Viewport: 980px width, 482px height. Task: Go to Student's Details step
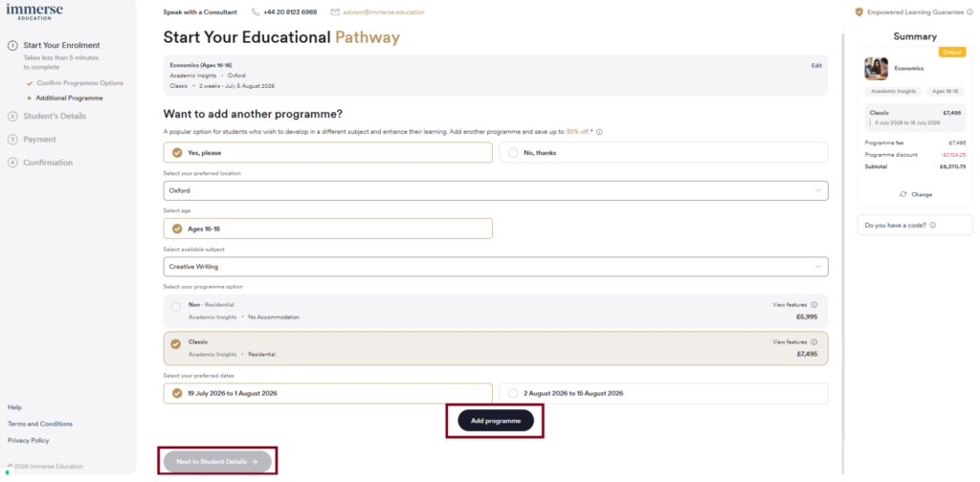click(55, 116)
